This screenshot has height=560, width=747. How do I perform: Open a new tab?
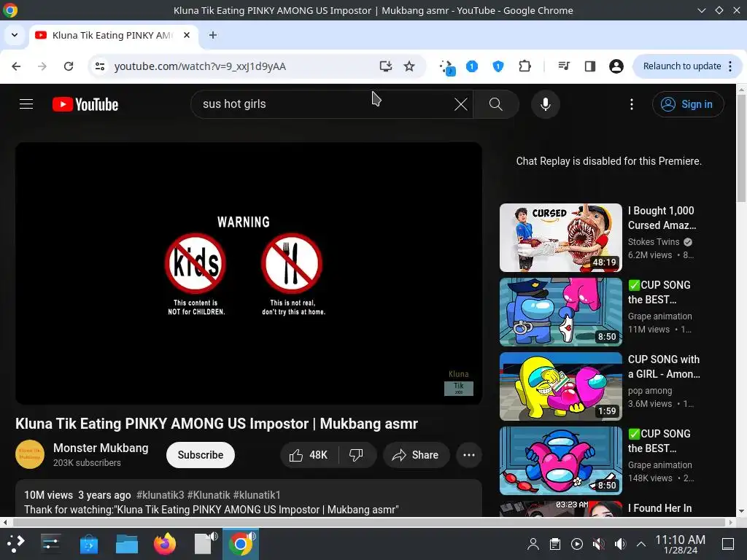tap(213, 35)
